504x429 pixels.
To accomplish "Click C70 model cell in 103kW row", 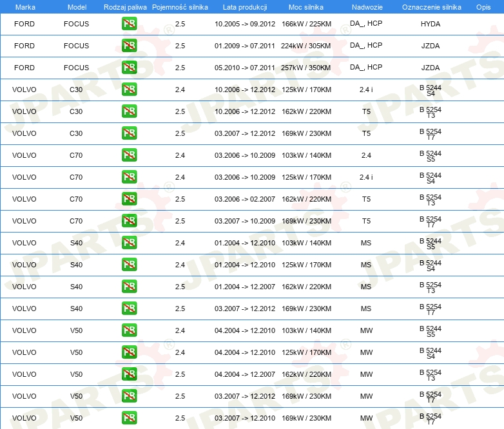I will (x=76, y=155).
